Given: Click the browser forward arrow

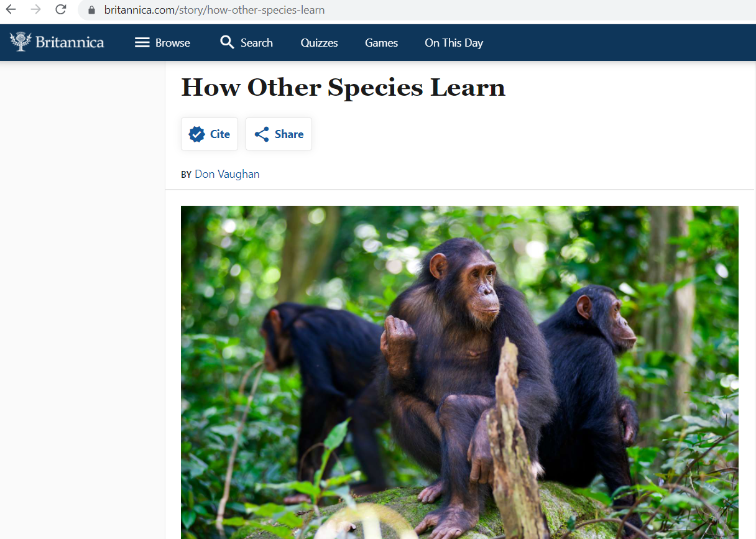Looking at the screenshot, I should point(36,9).
